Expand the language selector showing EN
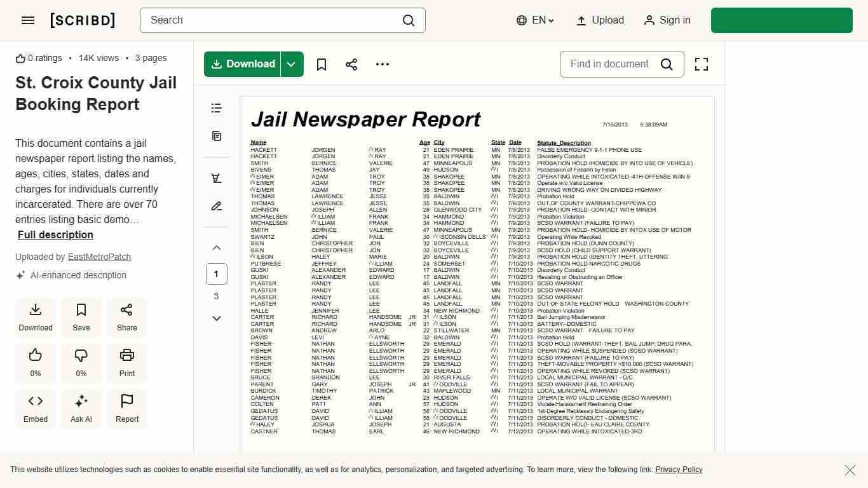Screen dimensions: 868x488 [535, 20]
